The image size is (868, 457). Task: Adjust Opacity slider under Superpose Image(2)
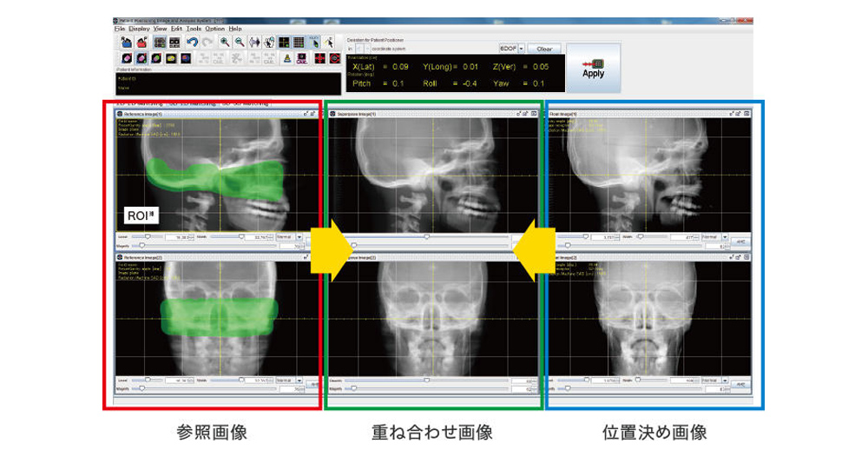tap(426, 381)
